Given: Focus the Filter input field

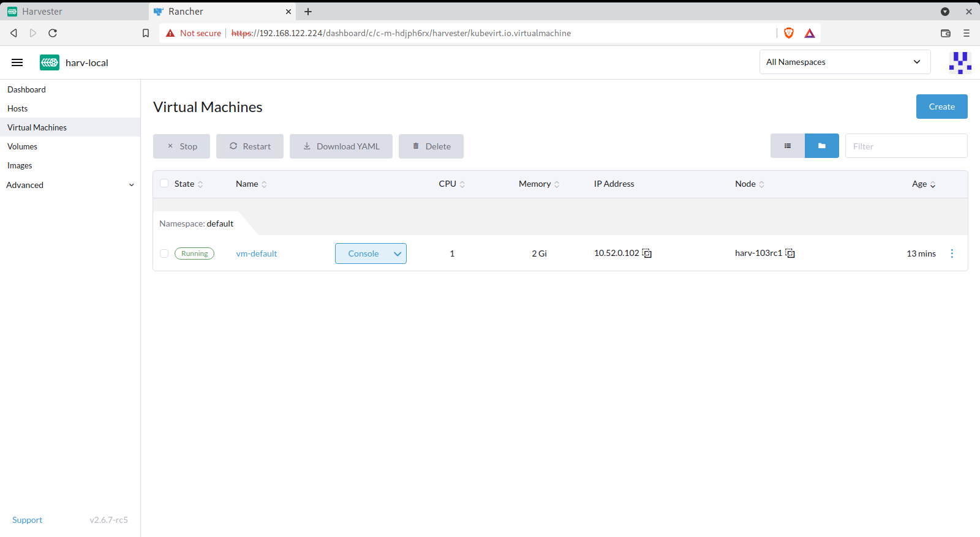Looking at the screenshot, I should click(907, 146).
